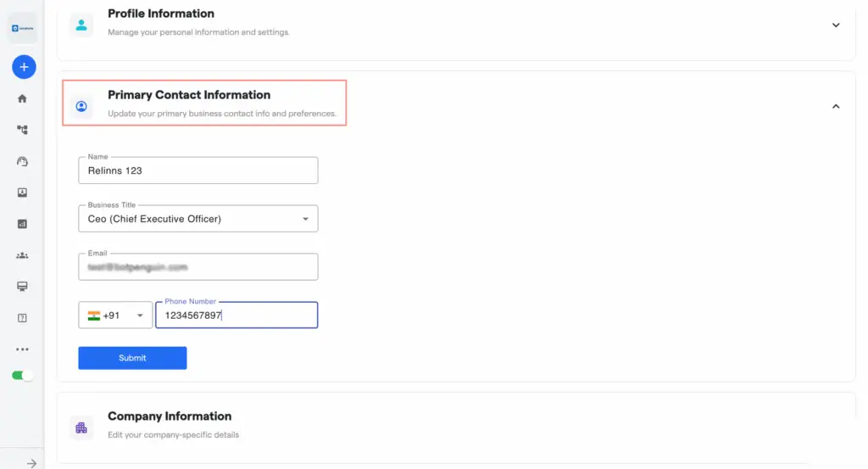Click into the Name input field
The image size is (868, 469).
(198, 170)
